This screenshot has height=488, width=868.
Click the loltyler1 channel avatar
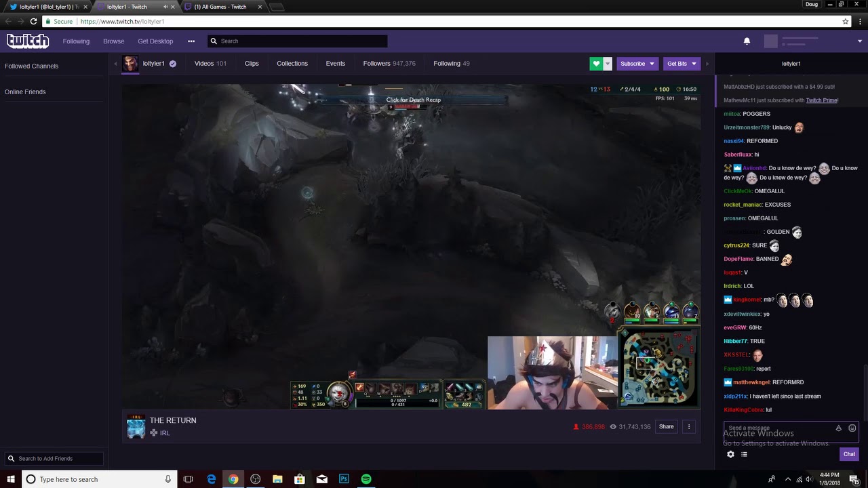[130, 64]
